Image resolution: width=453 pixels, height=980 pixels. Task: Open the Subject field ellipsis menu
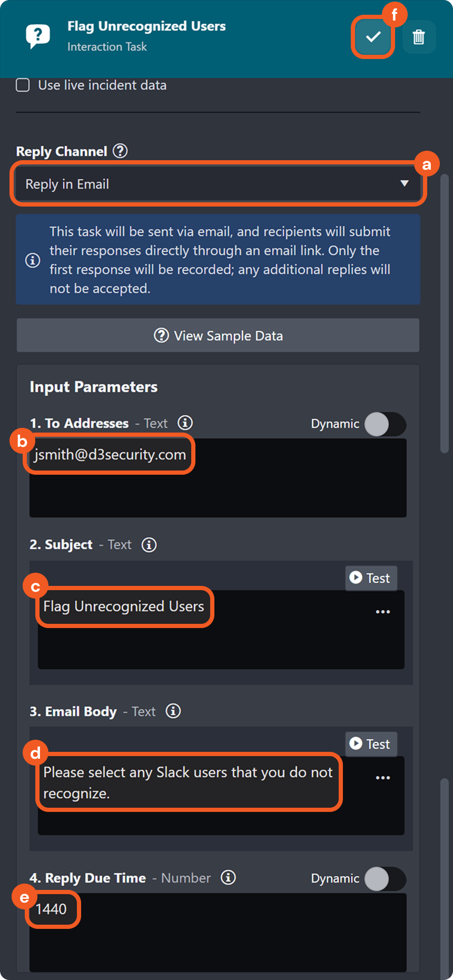(383, 612)
